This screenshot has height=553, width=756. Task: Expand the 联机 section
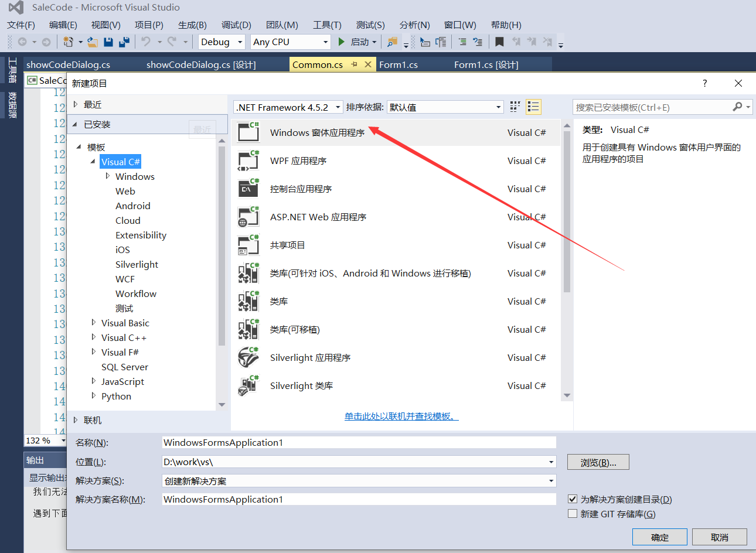76,420
